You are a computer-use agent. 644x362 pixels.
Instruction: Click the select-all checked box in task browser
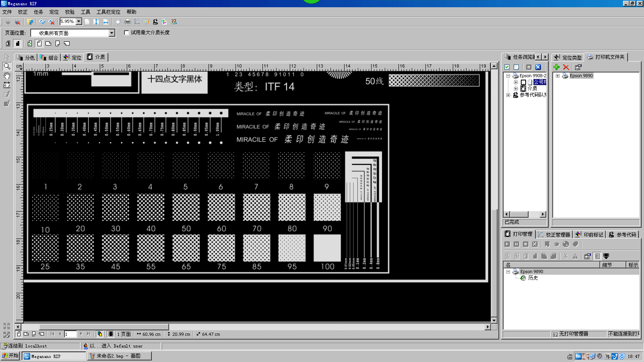click(x=507, y=67)
